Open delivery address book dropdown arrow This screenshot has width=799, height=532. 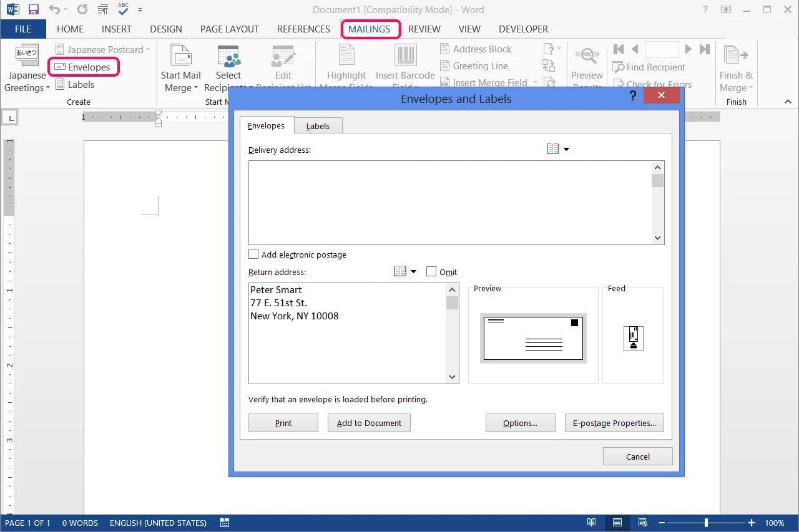tap(567, 149)
